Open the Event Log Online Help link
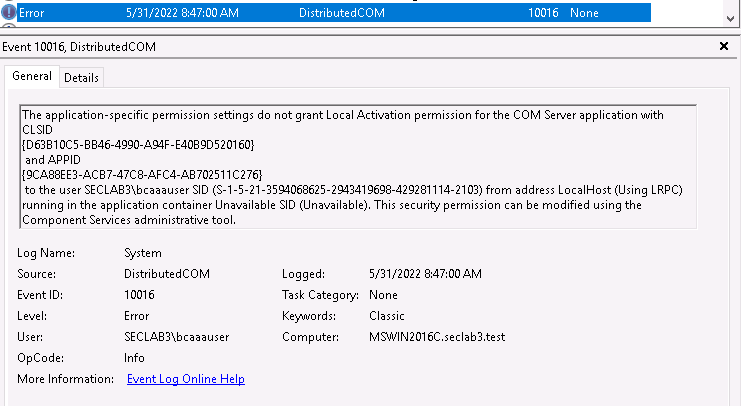This screenshot has height=406, width=741. pyautogui.click(x=186, y=379)
